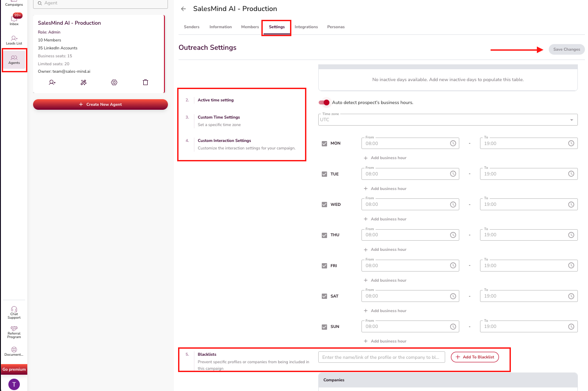This screenshot has width=588, height=391.
Task: Click Add To Blacklist button
Action: pyautogui.click(x=475, y=357)
